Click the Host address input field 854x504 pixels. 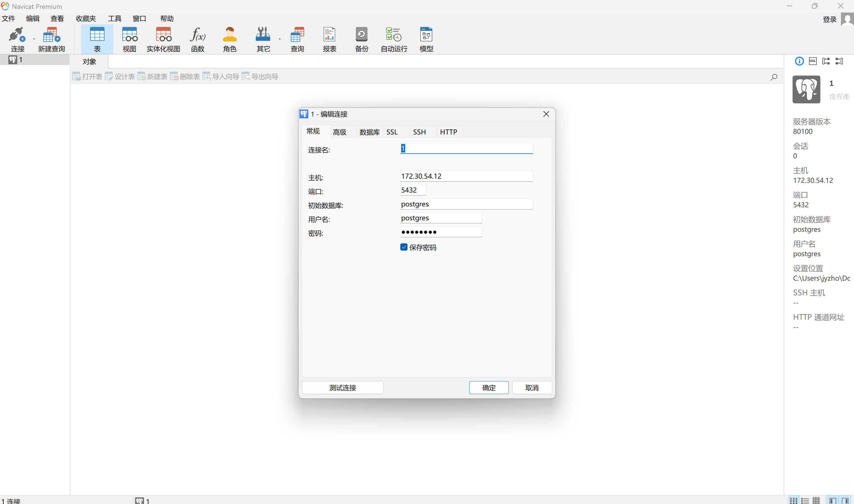(466, 176)
